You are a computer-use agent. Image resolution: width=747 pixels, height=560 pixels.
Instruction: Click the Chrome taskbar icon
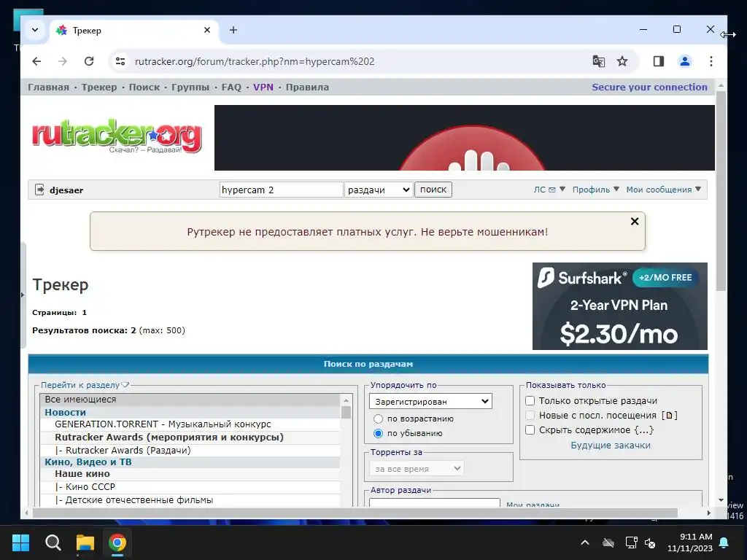117,542
